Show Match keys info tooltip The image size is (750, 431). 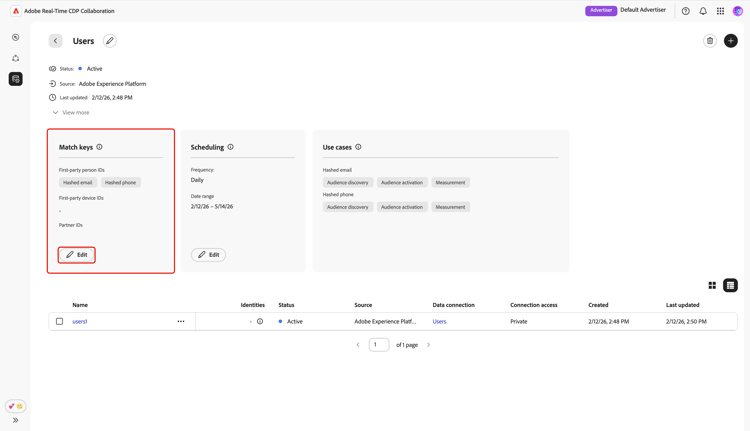tap(99, 147)
